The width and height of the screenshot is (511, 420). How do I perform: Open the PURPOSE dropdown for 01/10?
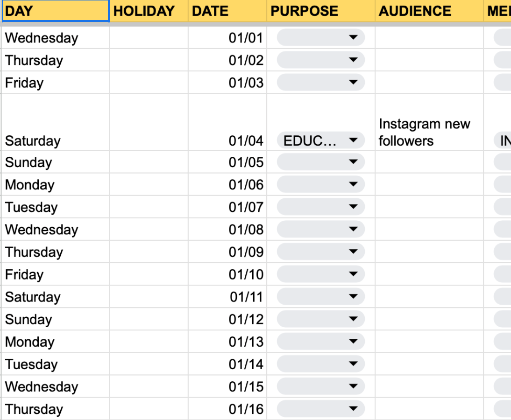tap(321, 274)
